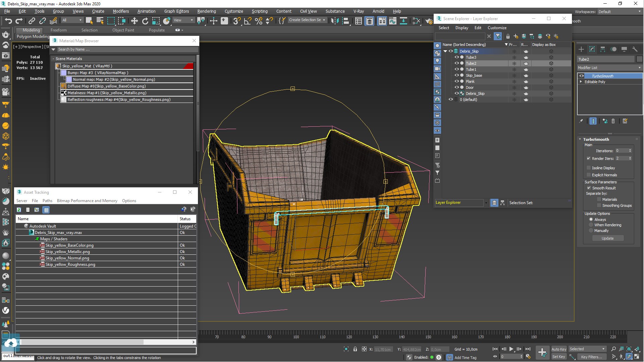Screen dimensions: 644x362
Task: Click Create New Layer icon in Scene Explorer
Action: pos(516,36)
